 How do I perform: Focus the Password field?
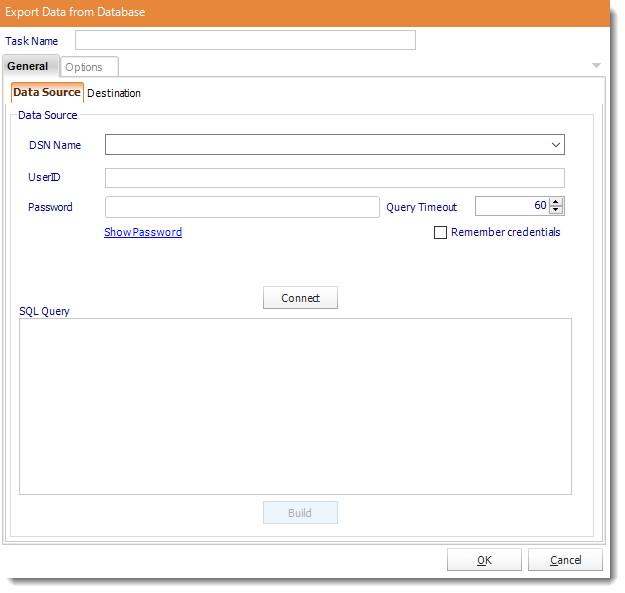[x=242, y=207]
